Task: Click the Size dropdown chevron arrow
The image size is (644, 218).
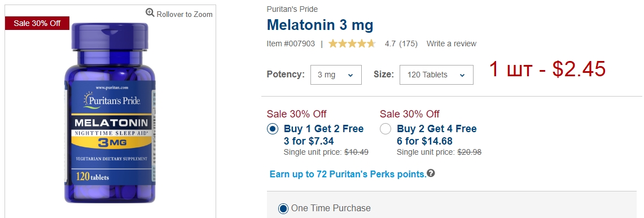Action: [462, 75]
